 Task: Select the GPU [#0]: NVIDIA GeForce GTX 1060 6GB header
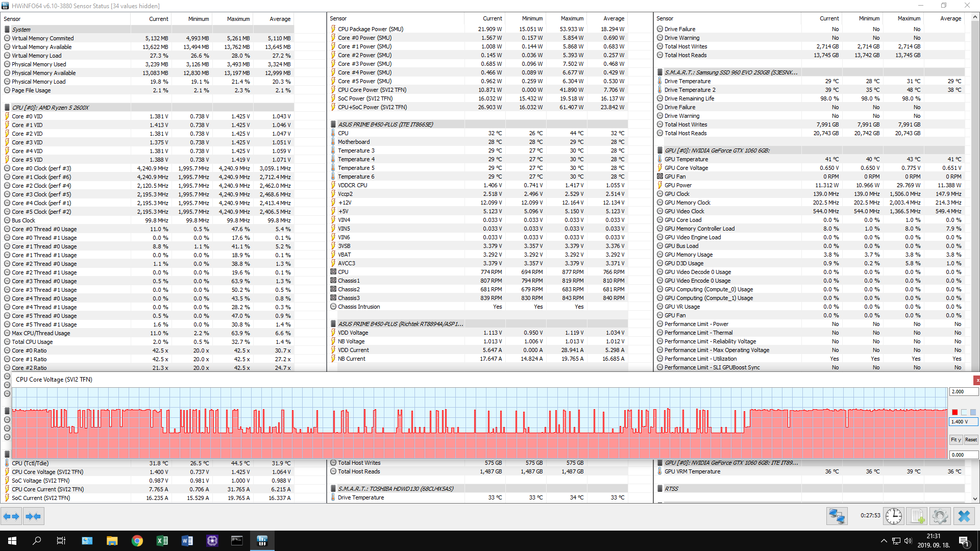point(811,151)
